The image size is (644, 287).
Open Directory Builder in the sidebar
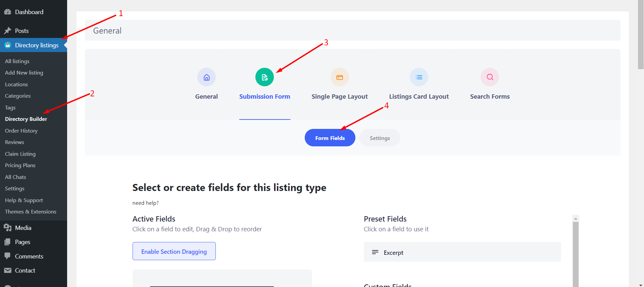[x=26, y=119]
